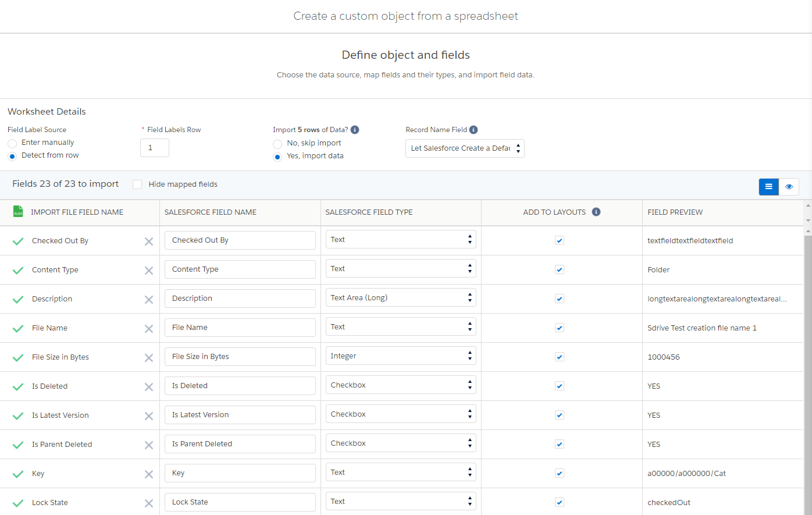The width and height of the screenshot is (812, 515).
Task: Click the Add to Layouts info icon
Action: (x=596, y=212)
